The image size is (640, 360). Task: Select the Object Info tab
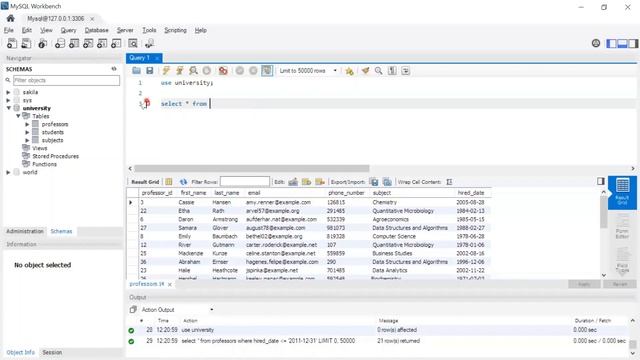(x=20, y=352)
